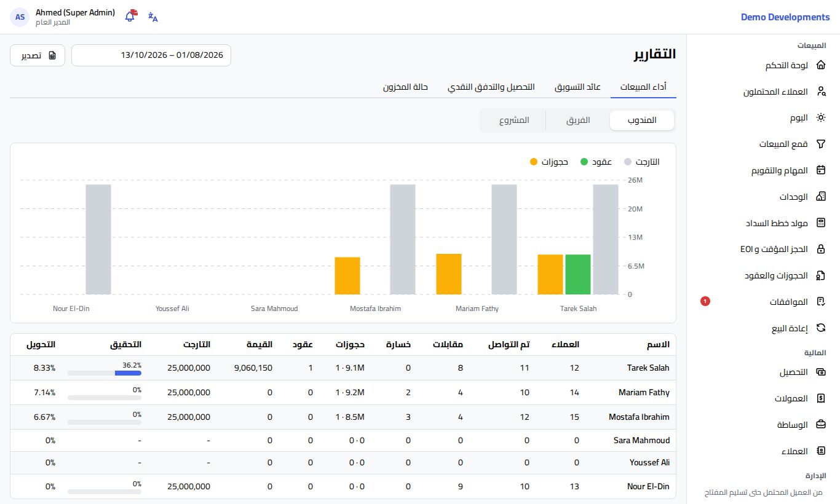Image resolution: width=840 pixels, height=504 pixels.
Task: Click the calendar icon for المهام والتقويم
Action: (820, 170)
